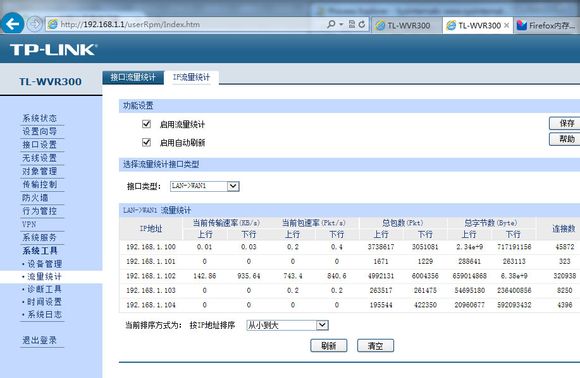Click the IP地址 column header
This screenshot has width=580, height=378.
(x=151, y=229)
